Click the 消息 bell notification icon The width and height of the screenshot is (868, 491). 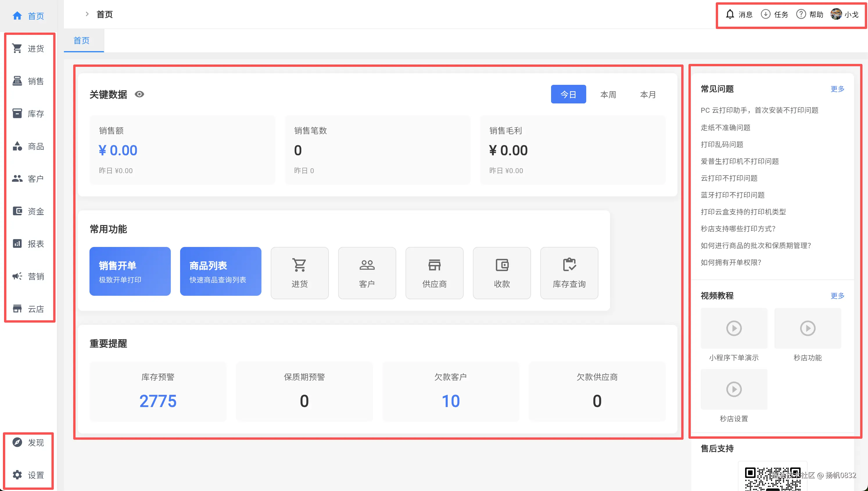coord(730,15)
